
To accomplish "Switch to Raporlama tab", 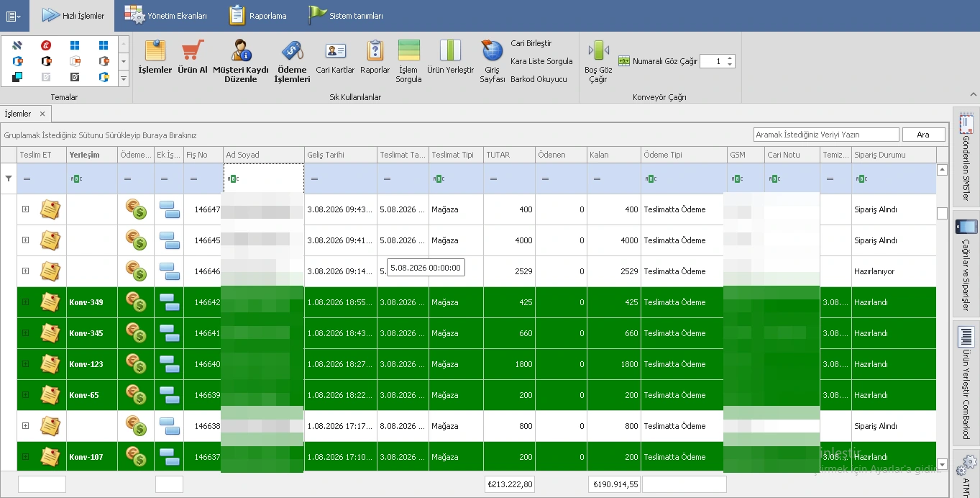I will point(258,15).
